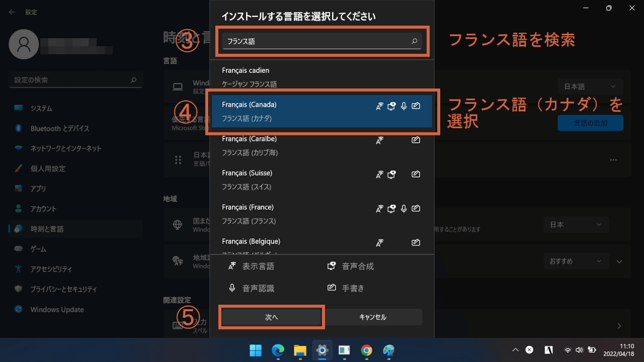Click the language search field containing フランス語
Screen dimensions: 644x362
click(x=322, y=41)
